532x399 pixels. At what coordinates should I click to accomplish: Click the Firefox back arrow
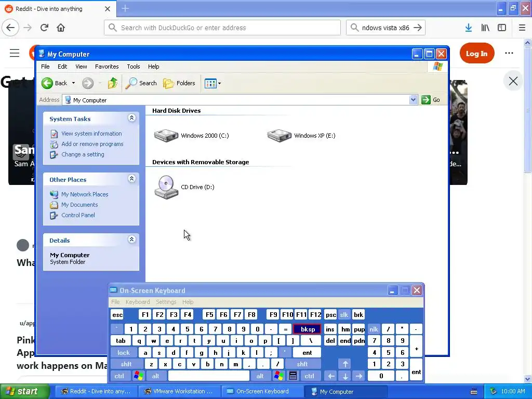pos(10,28)
